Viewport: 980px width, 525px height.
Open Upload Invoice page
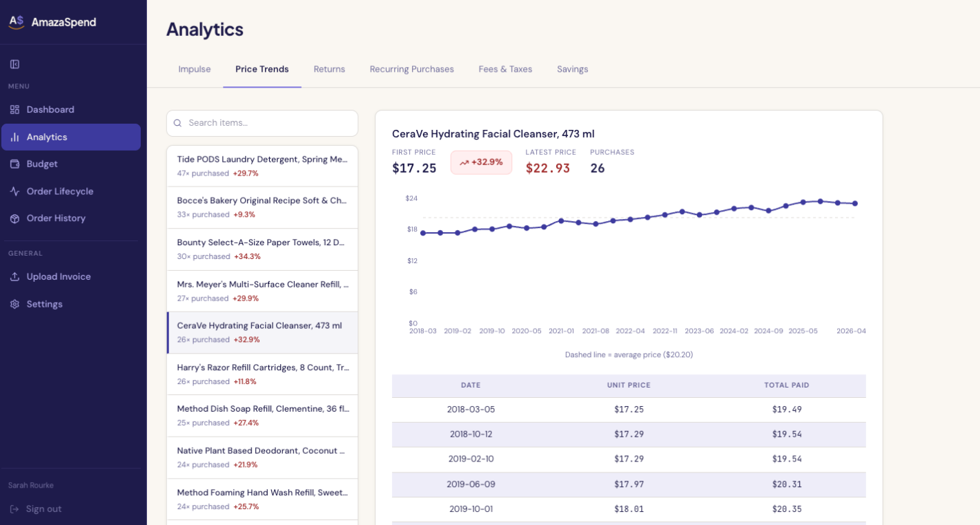71,276
